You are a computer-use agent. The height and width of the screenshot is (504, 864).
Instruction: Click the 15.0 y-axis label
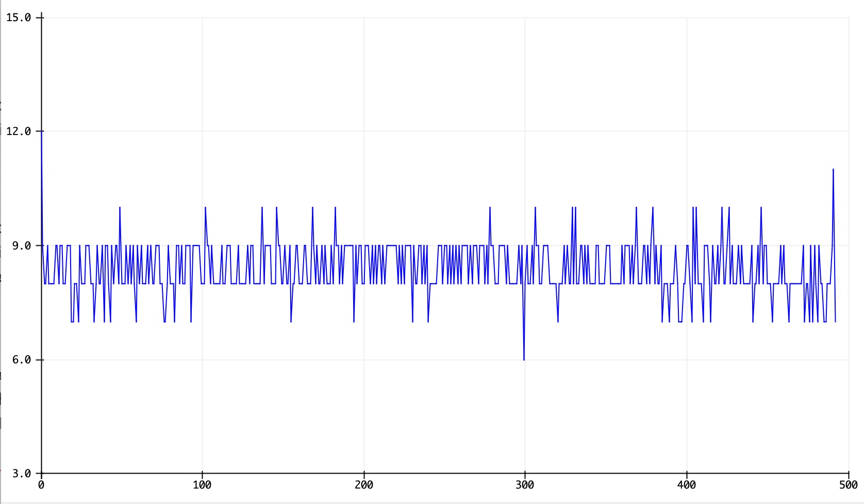19,18
